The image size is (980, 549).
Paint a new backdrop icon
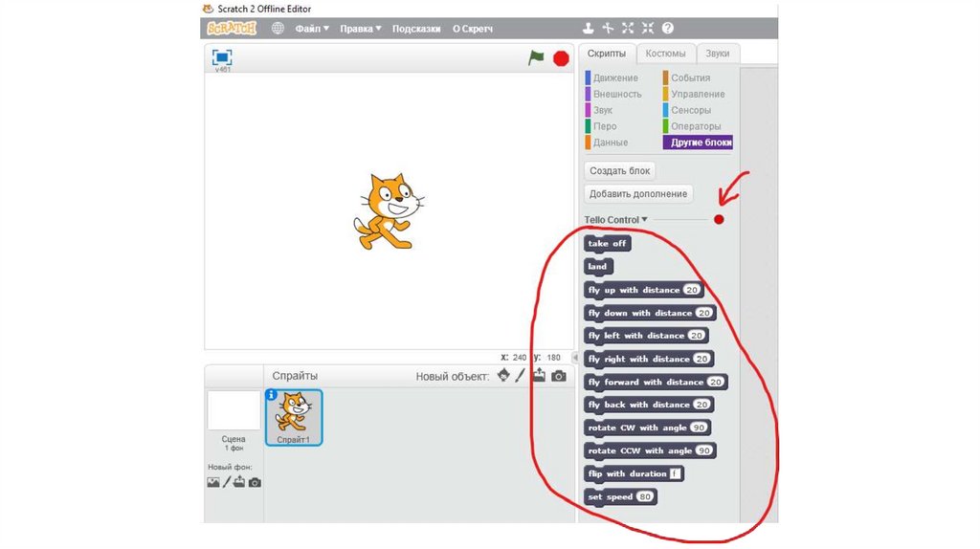pos(227,482)
